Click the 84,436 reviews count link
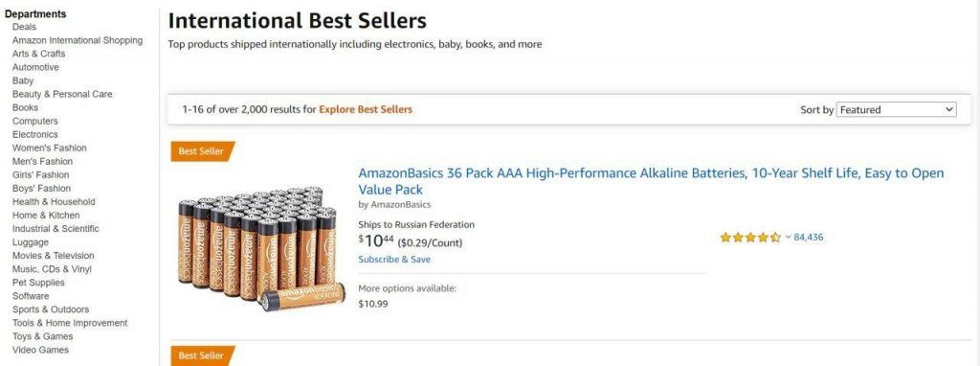Image resolution: width=980 pixels, height=366 pixels. click(808, 237)
